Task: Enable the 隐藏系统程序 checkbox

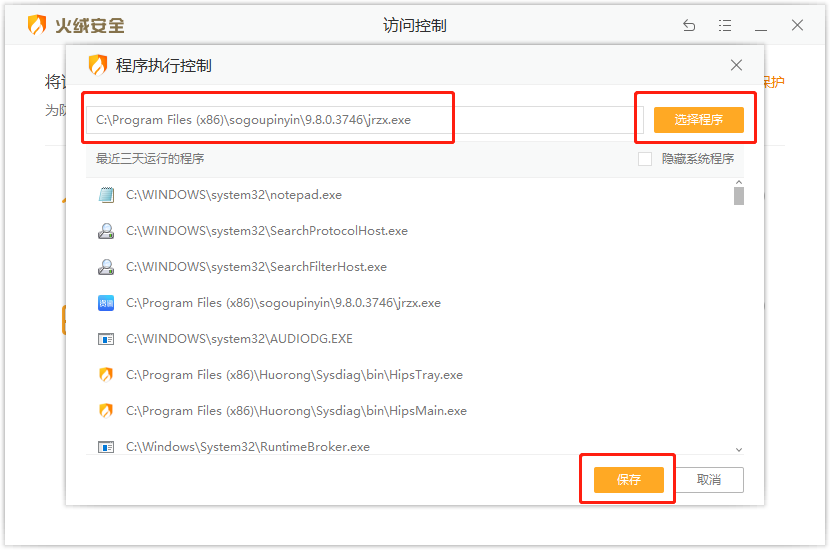Action: pos(645,159)
